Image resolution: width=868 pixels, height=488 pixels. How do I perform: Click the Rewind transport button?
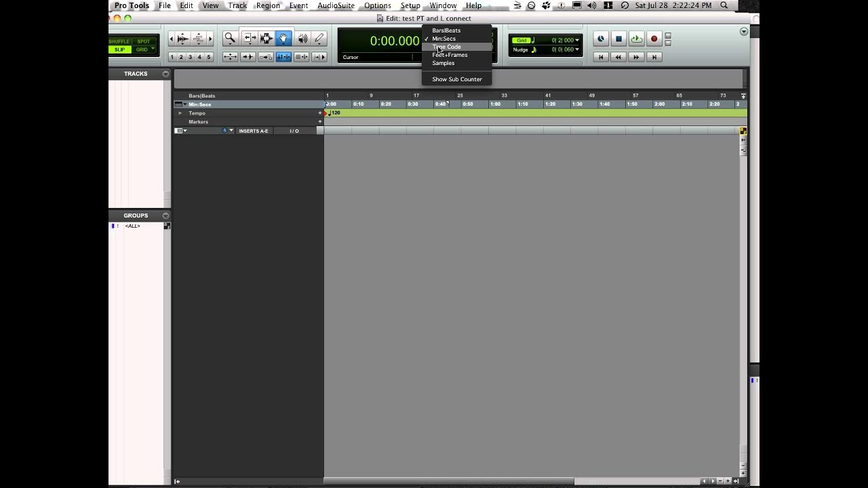(x=618, y=58)
